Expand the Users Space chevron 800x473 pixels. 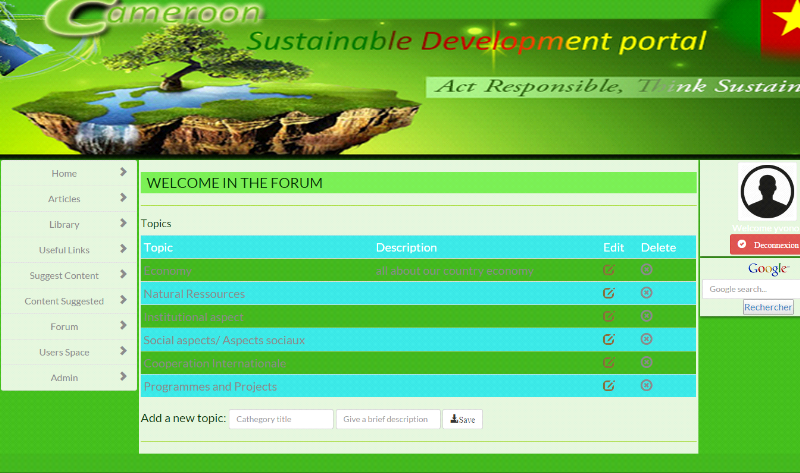coord(123,351)
